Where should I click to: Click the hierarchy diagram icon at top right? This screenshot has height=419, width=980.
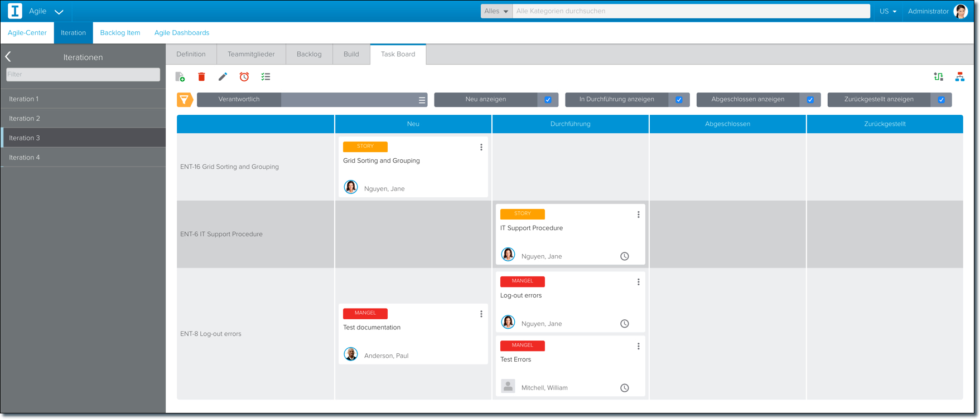[959, 77]
